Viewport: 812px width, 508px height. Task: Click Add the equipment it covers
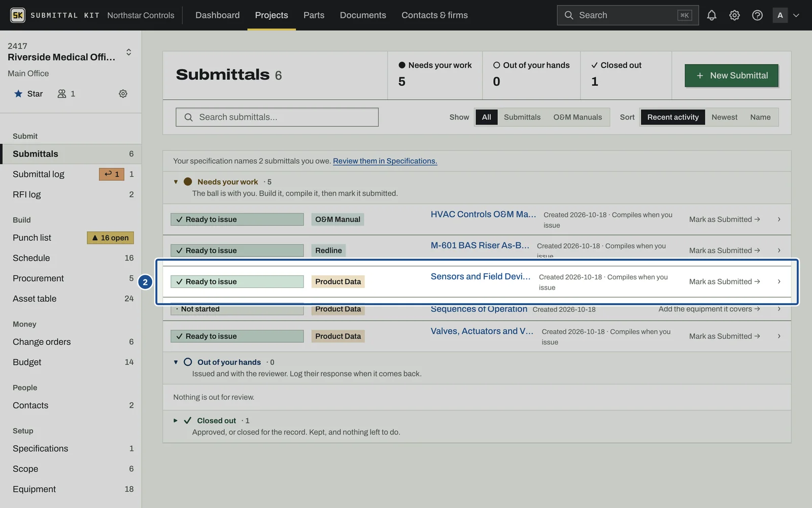point(709,309)
